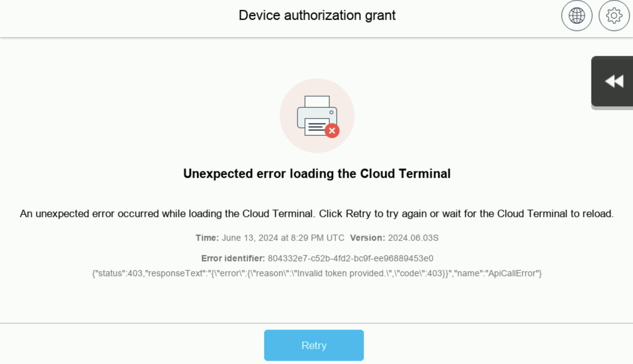Click the JSON ApiCallError response text
633x364 pixels.
tap(316, 273)
